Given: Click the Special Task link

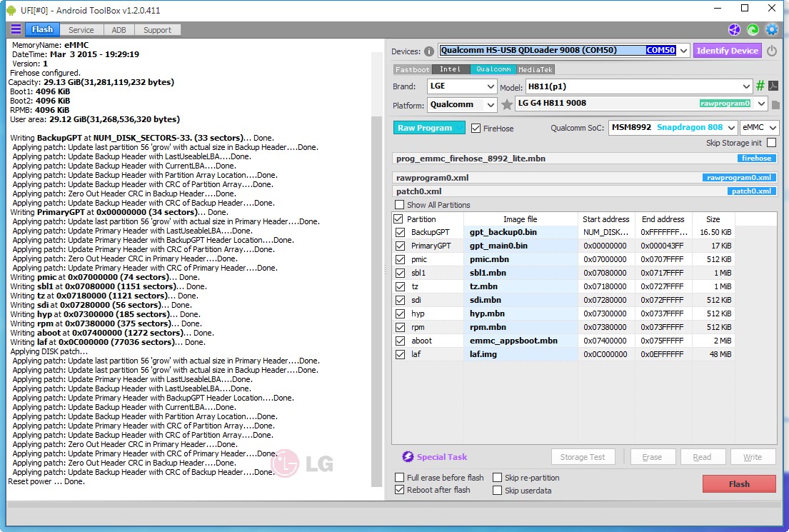Looking at the screenshot, I should click(x=442, y=457).
